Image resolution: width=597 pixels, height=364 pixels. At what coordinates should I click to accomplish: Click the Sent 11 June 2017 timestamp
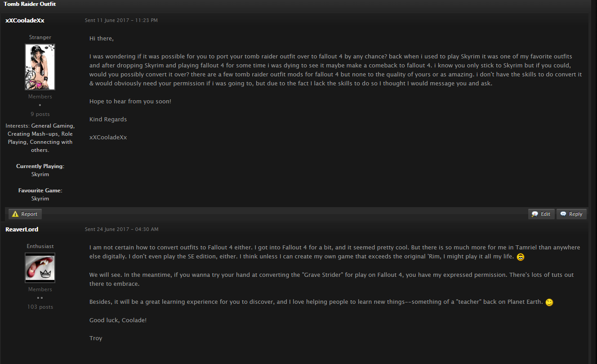tap(121, 20)
